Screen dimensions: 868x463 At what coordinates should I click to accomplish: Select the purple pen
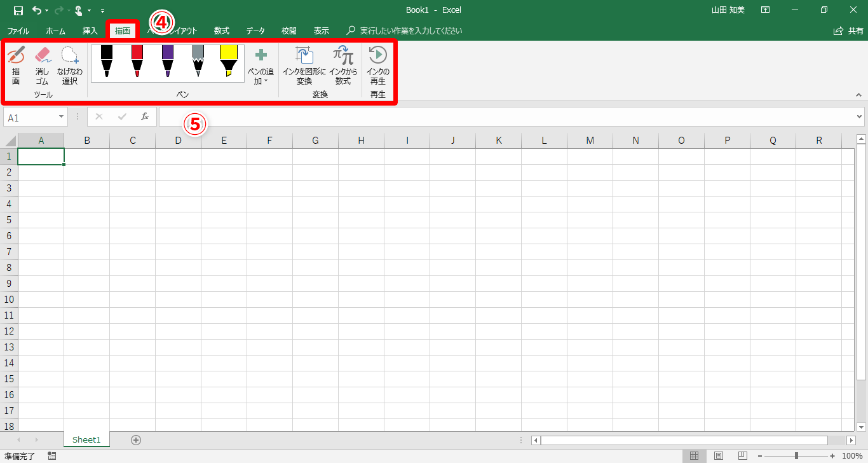168,62
